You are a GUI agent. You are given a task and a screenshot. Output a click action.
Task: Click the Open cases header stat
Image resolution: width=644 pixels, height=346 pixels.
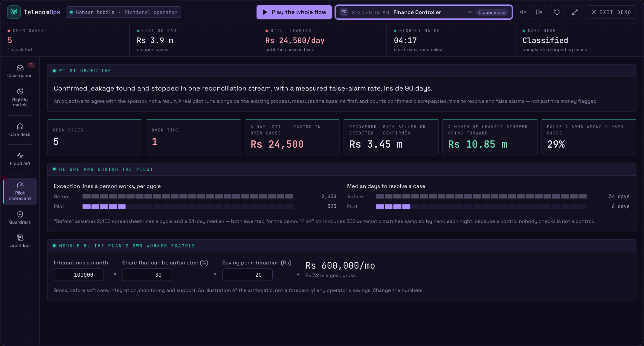click(65, 40)
